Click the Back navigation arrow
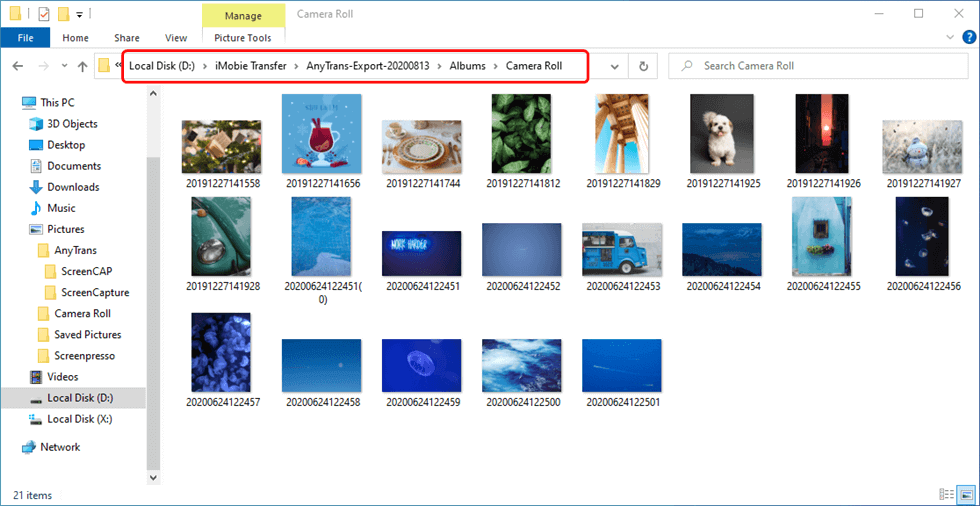 coord(17,66)
